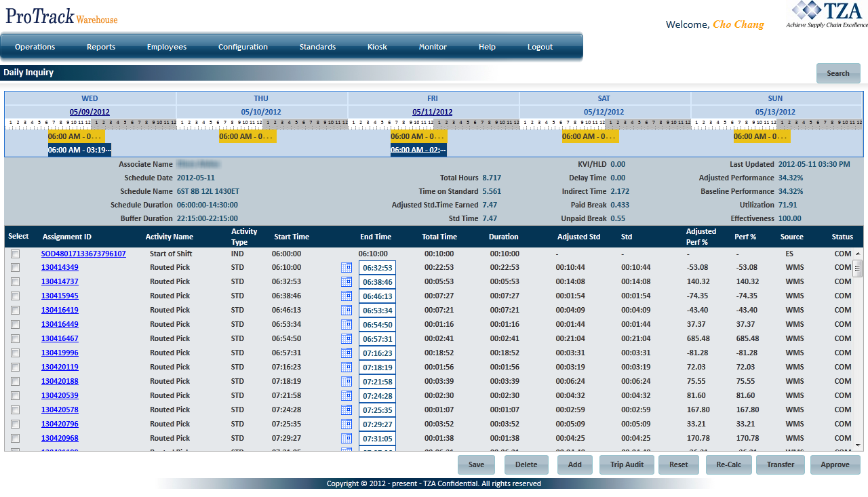Image resolution: width=868 pixels, height=497 pixels.
Task: Mark checkbox for assignment 130419996
Action: click(15, 353)
